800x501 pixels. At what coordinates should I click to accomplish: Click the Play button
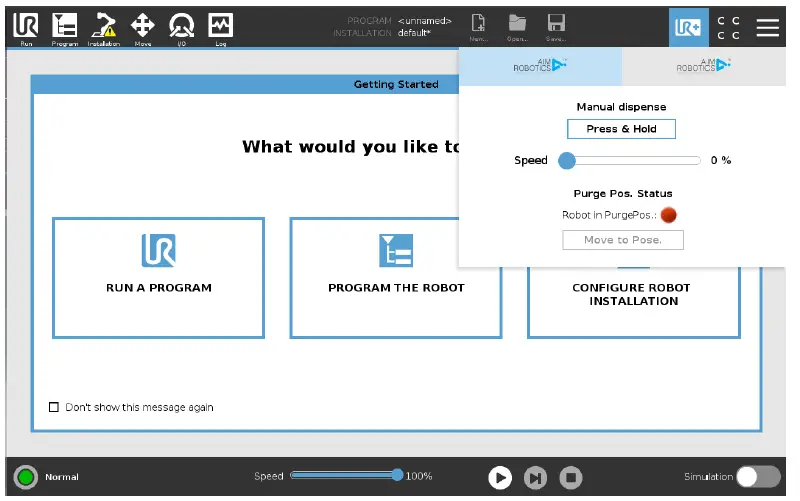click(x=500, y=478)
